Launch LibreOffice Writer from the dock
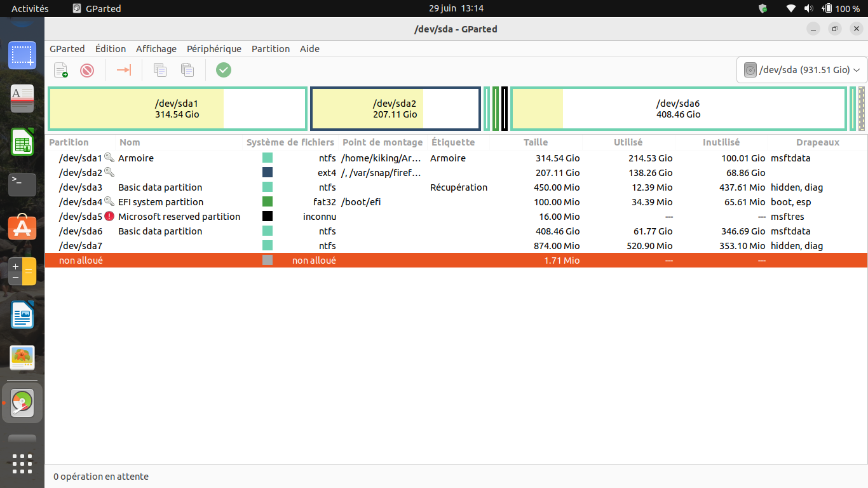The height and width of the screenshot is (488, 868). pos(22,315)
